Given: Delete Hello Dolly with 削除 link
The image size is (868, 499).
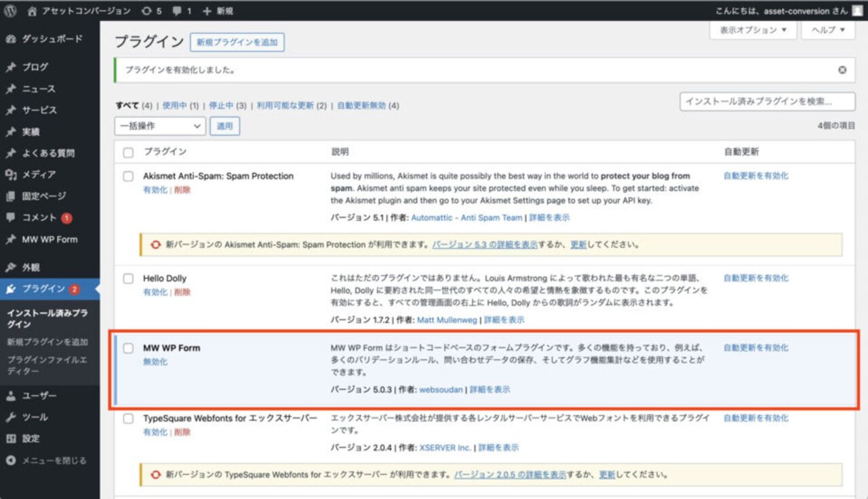Looking at the screenshot, I should [182, 292].
